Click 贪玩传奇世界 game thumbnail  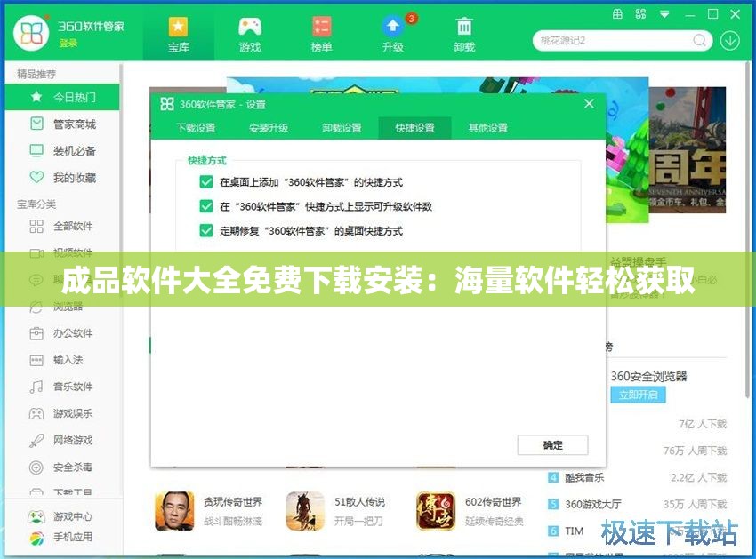pos(174,511)
